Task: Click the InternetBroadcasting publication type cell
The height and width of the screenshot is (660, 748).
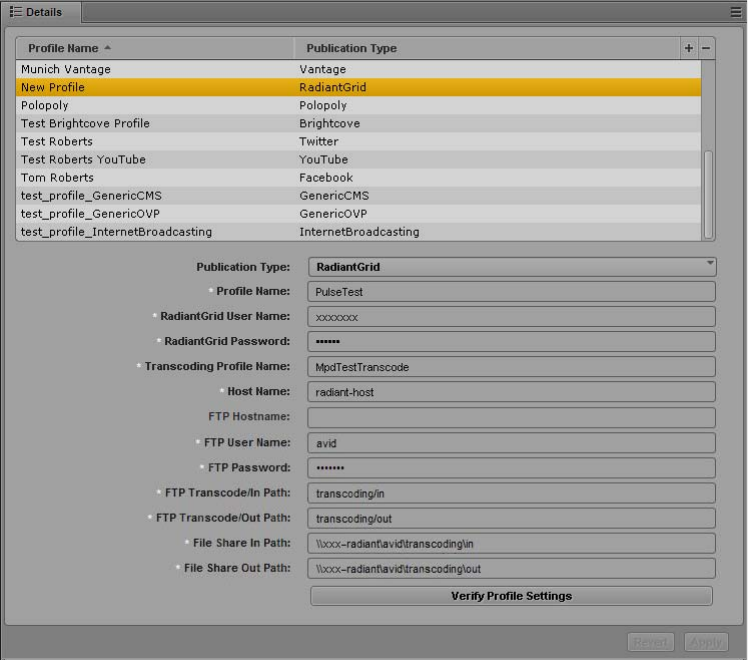Action: tap(359, 232)
